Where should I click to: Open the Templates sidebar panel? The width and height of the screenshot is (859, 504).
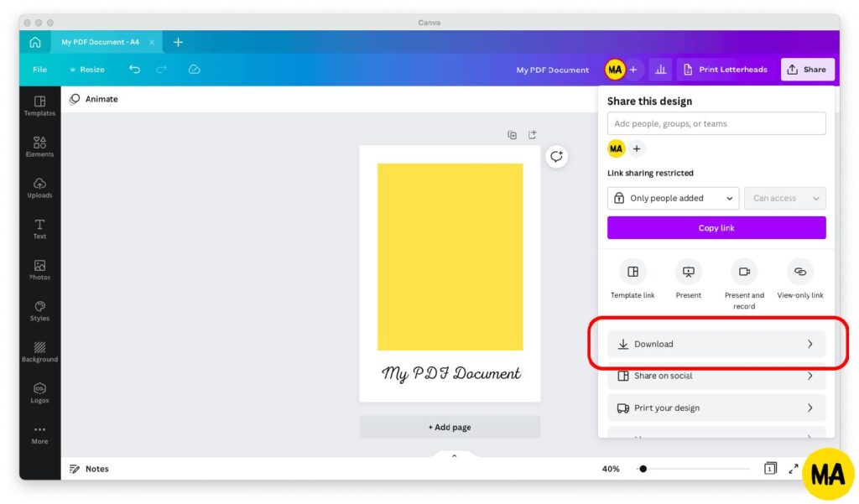coord(39,106)
